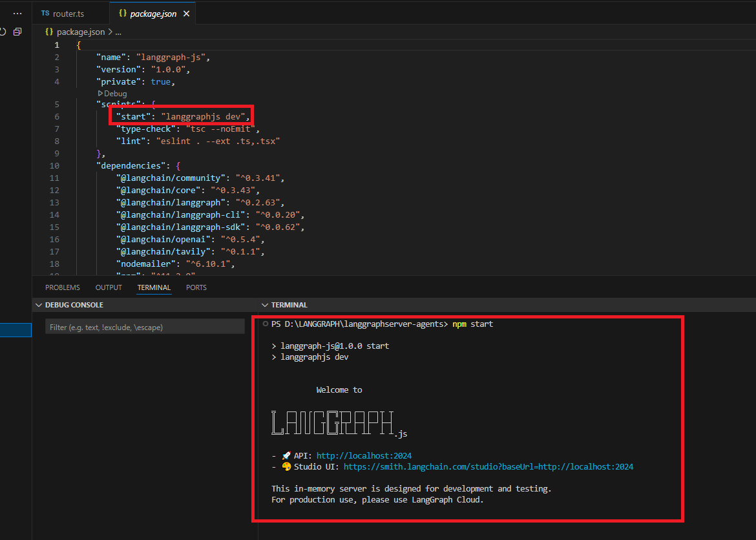
Task: Click line number 14 in the gutter
Action: (54, 215)
